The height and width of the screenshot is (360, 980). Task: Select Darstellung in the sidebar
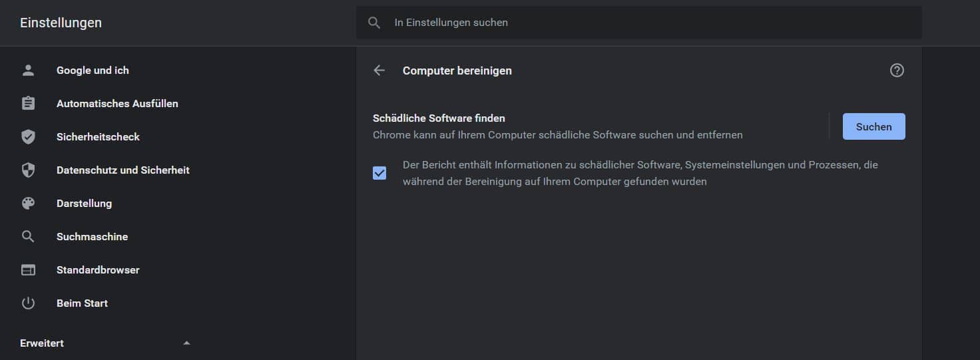84,204
